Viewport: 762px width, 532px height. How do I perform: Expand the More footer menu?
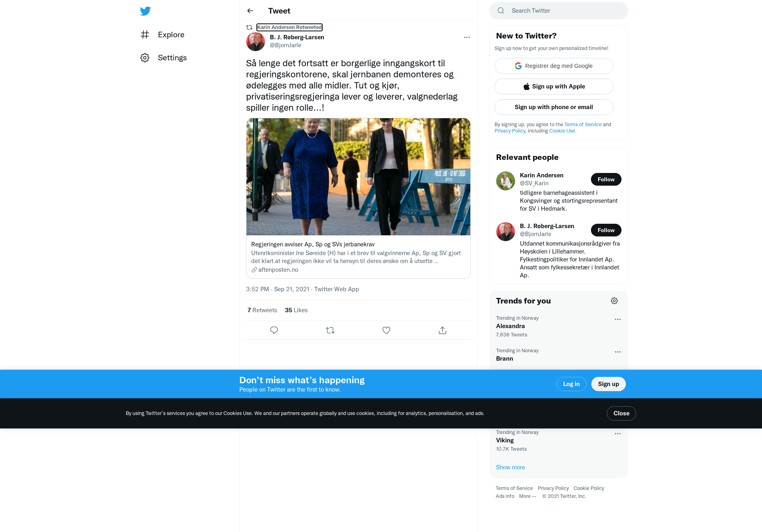527,496
